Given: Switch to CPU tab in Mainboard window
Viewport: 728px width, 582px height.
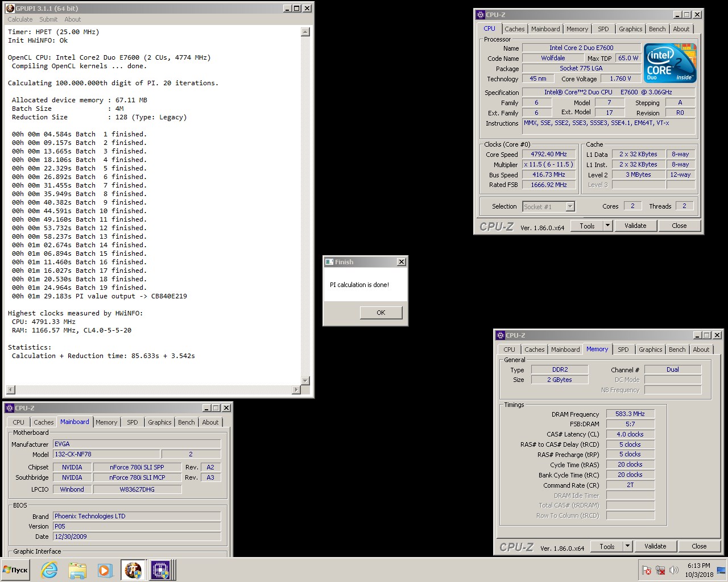Looking at the screenshot, I should coord(19,422).
